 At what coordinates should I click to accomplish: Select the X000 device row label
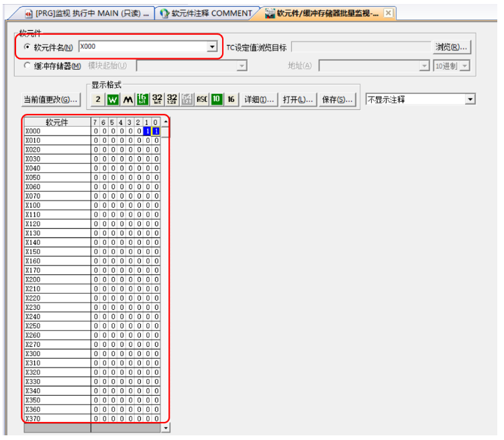(x=58, y=131)
